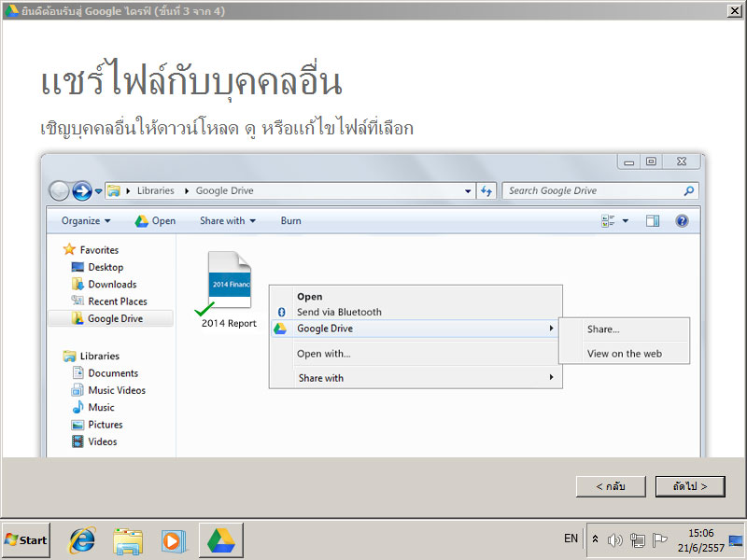This screenshot has width=747, height=560.
Task: Click the blue help question mark icon
Action: (x=682, y=221)
